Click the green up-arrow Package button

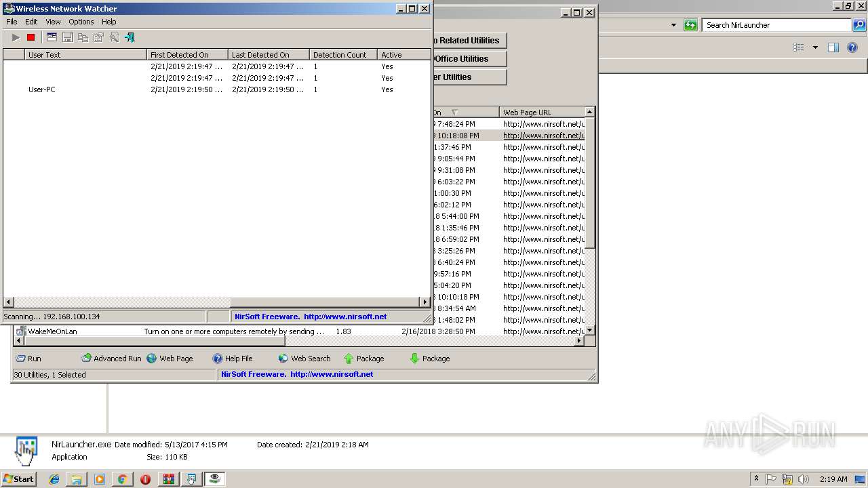[364, 359]
